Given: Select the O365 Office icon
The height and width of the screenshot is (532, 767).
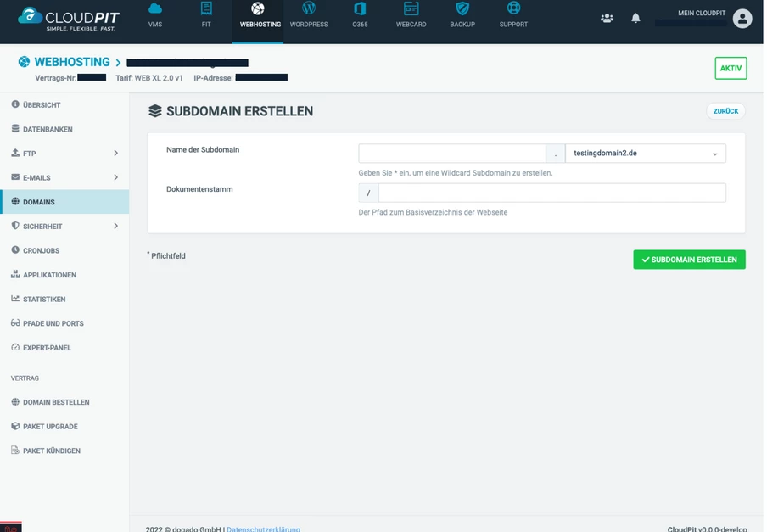Looking at the screenshot, I should point(360,9).
